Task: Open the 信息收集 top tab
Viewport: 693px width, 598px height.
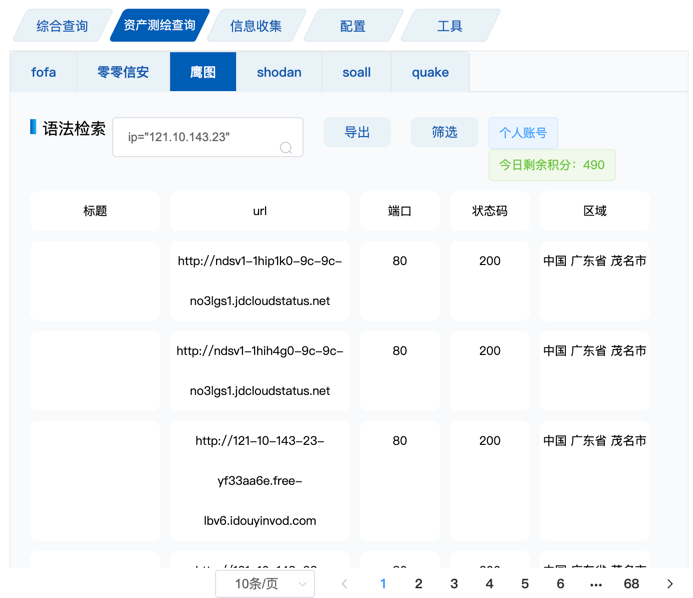Action: click(256, 26)
